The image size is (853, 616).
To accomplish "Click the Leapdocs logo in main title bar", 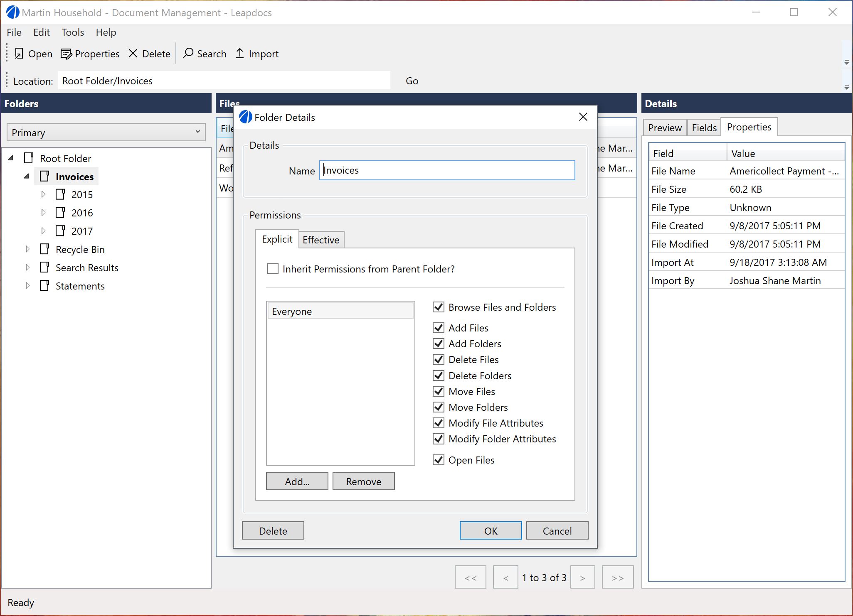I will (12, 12).
